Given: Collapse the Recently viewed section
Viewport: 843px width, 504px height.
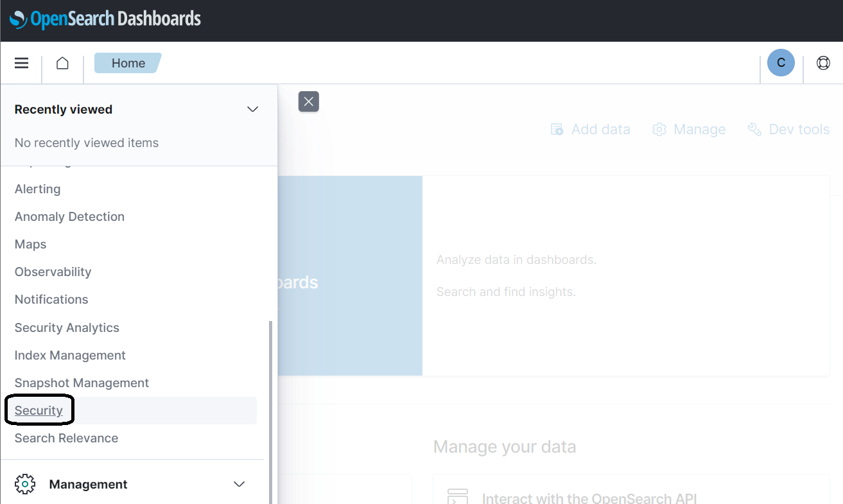Looking at the screenshot, I should 253,109.
